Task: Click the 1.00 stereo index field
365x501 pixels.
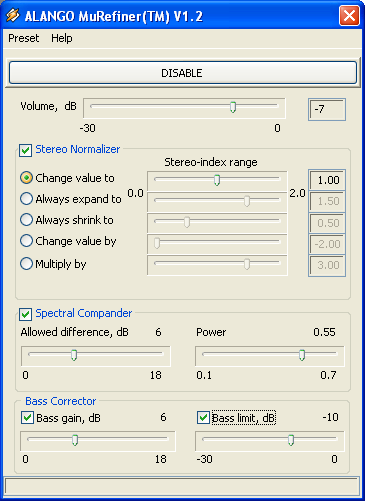Action: click(x=327, y=180)
